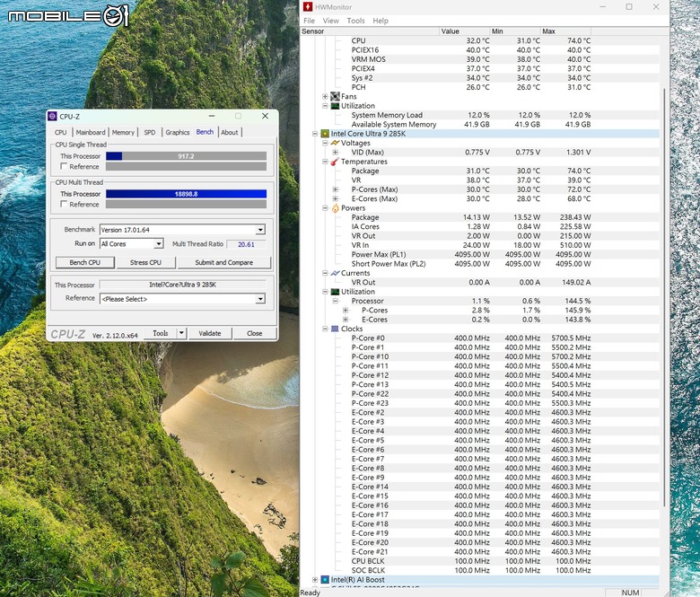Click the Currents waveform icon
This screenshot has width=700, height=597.
click(335, 273)
